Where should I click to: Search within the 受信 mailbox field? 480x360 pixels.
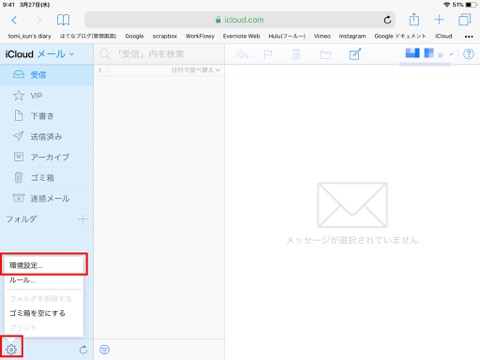[x=159, y=54]
